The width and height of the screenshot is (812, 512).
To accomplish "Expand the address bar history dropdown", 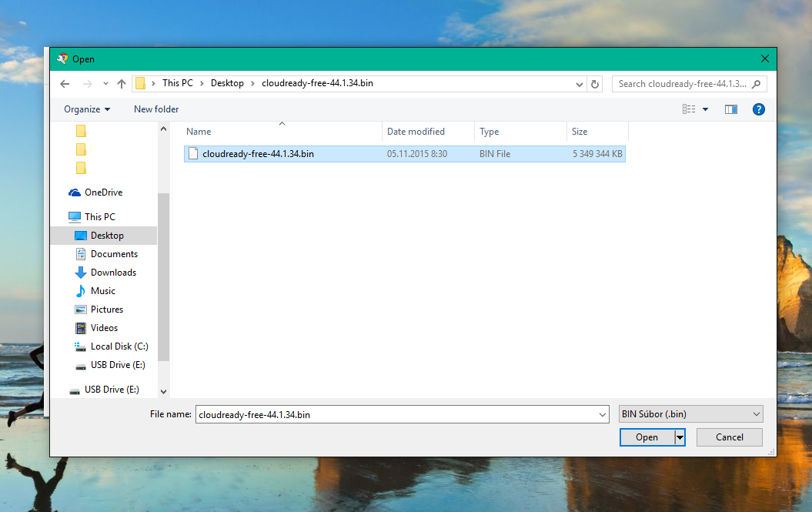I will tap(580, 85).
